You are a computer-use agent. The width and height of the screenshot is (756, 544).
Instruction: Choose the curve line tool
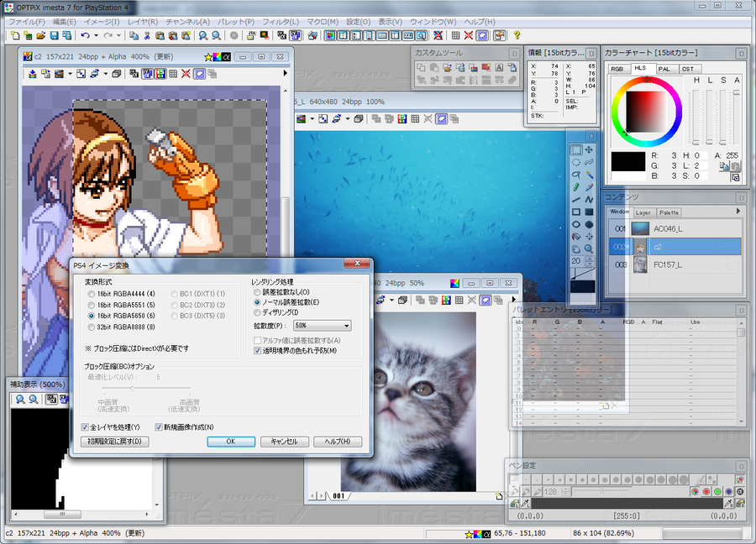[589, 200]
